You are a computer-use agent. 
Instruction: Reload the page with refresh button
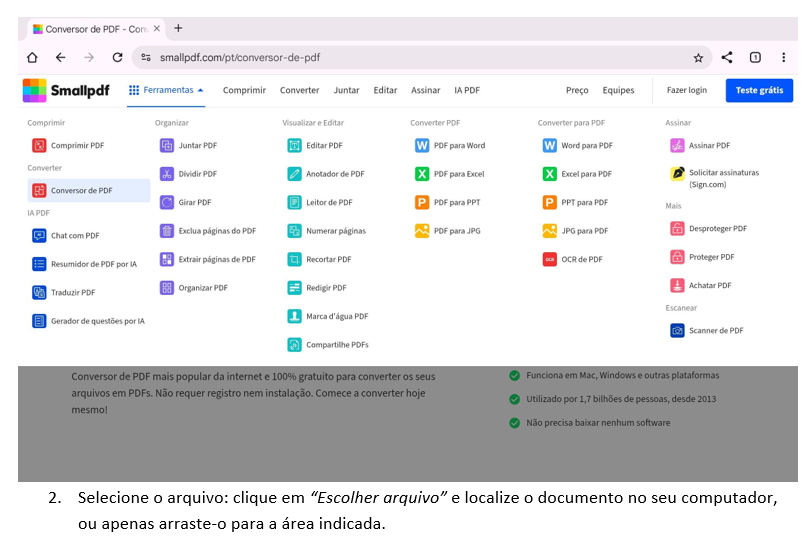(x=117, y=58)
